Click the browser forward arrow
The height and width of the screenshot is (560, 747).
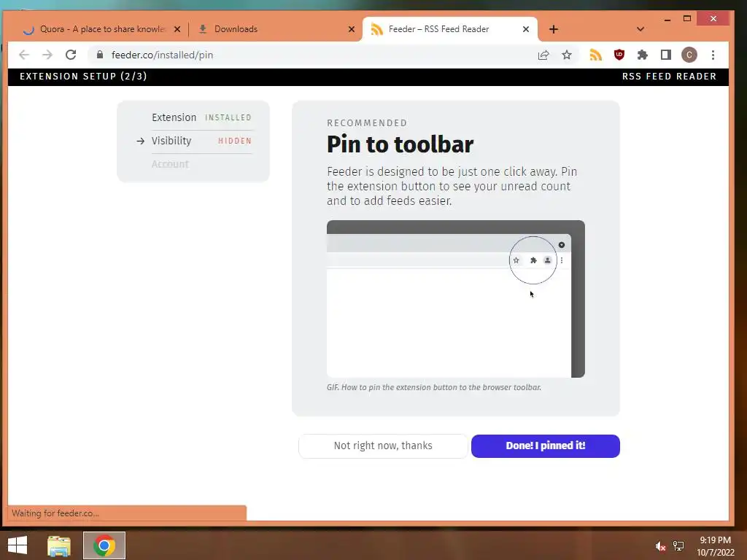pos(47,55)
